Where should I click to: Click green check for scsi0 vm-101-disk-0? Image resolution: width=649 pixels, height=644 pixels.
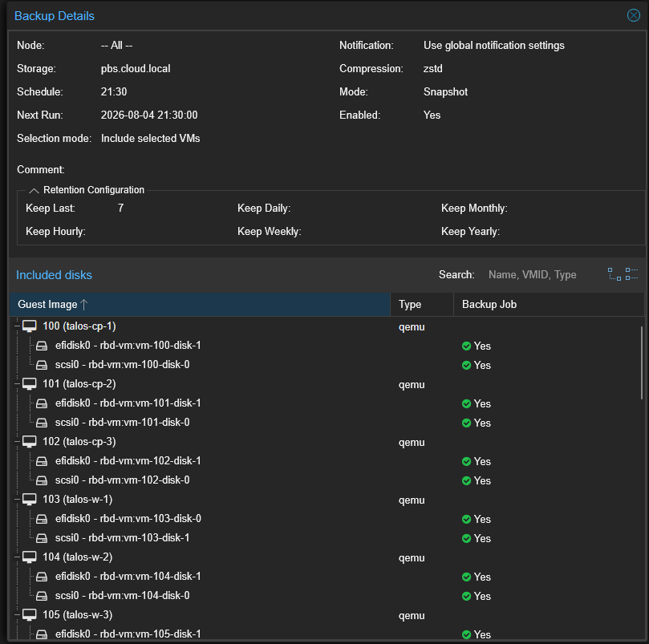(x=466, y=423)
